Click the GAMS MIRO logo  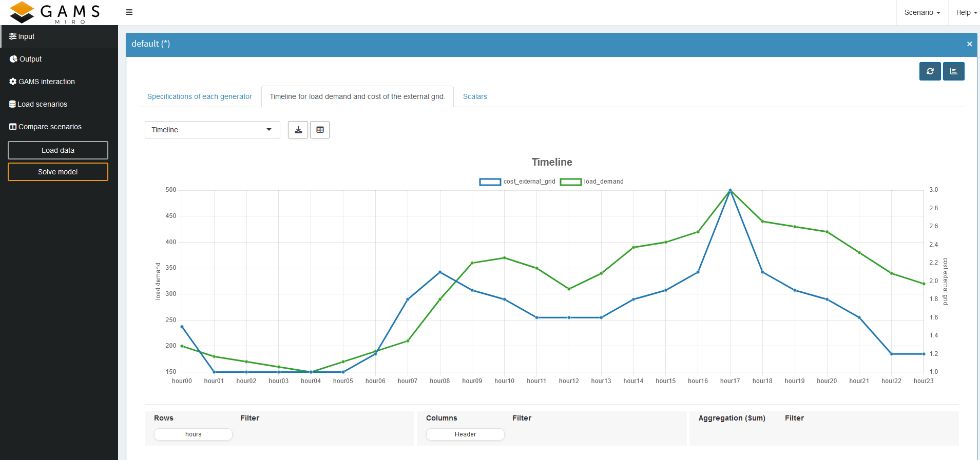point(55,12)
